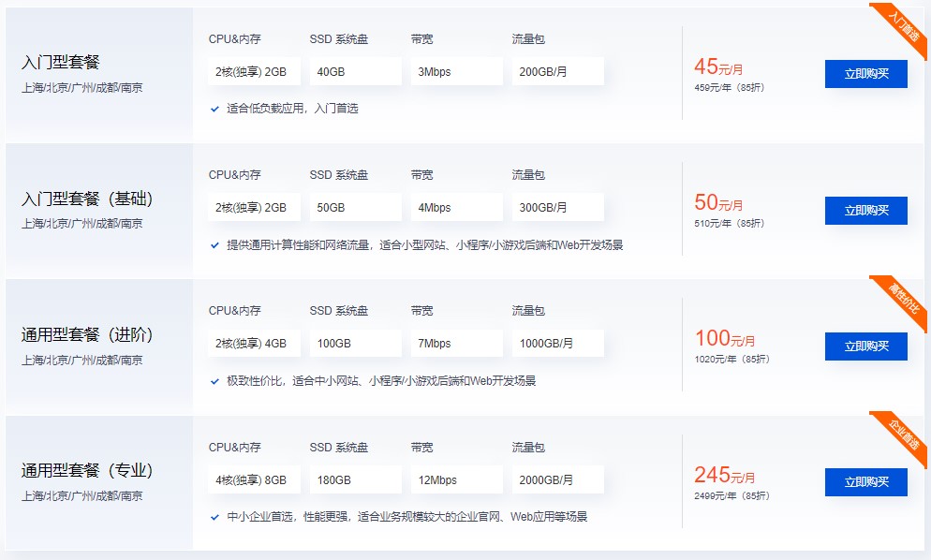The image size is (931, 560).
Task: Click checkmark icon beside 中小企业首选
Action: (214, 517)
